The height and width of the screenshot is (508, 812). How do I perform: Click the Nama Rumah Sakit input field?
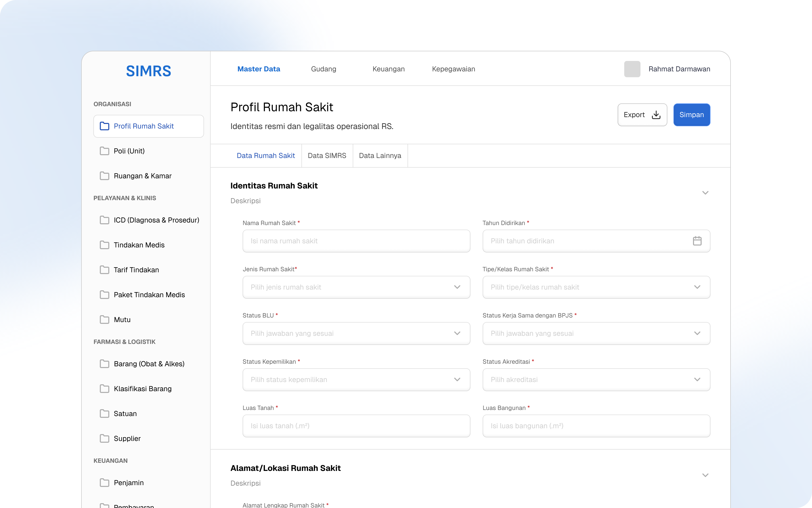[356, 241]
